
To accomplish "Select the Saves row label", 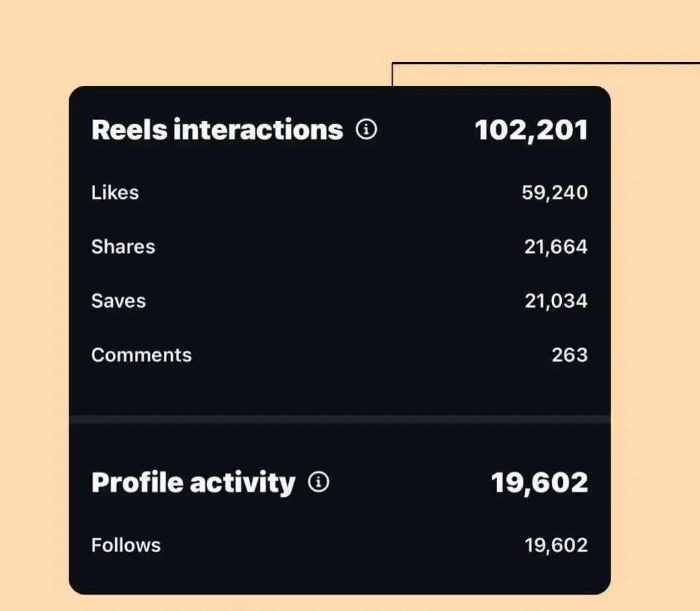I will click(118, 301).
